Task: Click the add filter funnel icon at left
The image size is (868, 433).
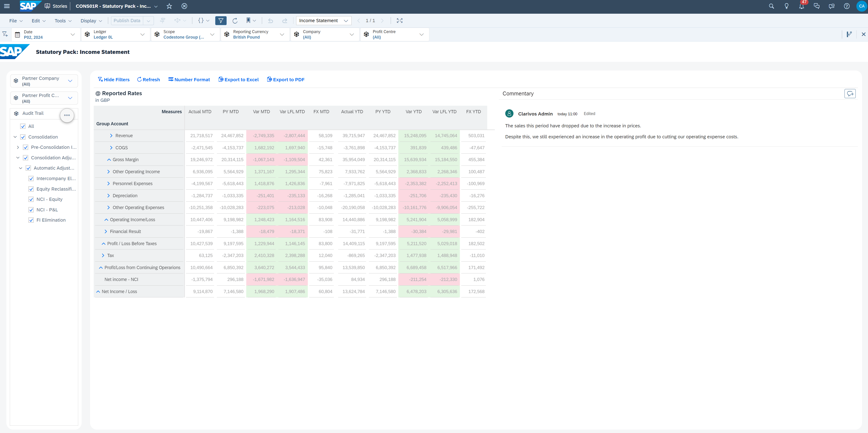Action: (5, 34)
